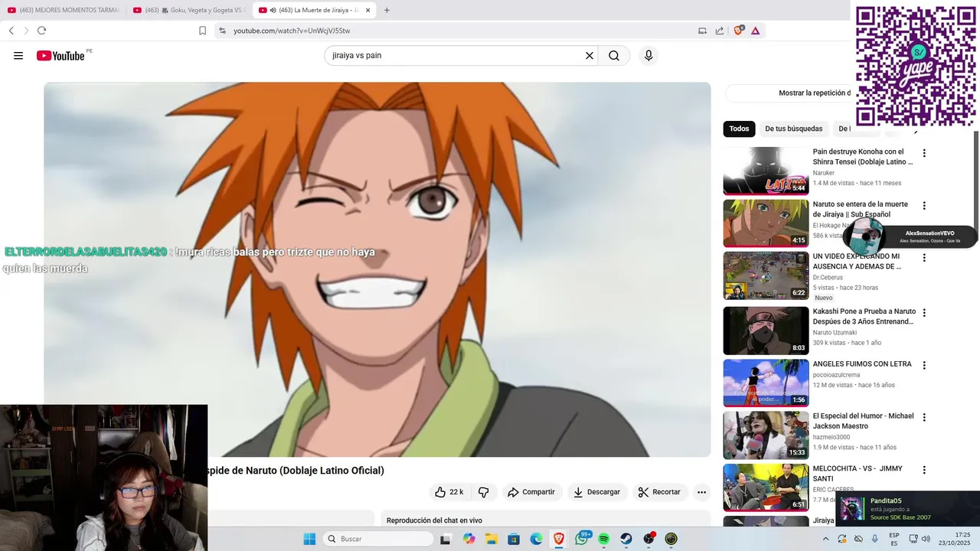
Task: Click the Windows taskbar Buscar search box
Action: tap(377, 539)
